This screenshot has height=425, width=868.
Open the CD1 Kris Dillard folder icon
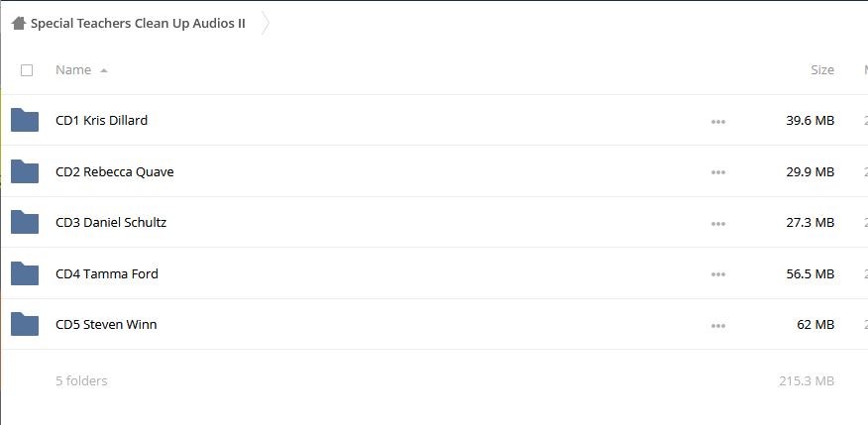click(25, 120)
